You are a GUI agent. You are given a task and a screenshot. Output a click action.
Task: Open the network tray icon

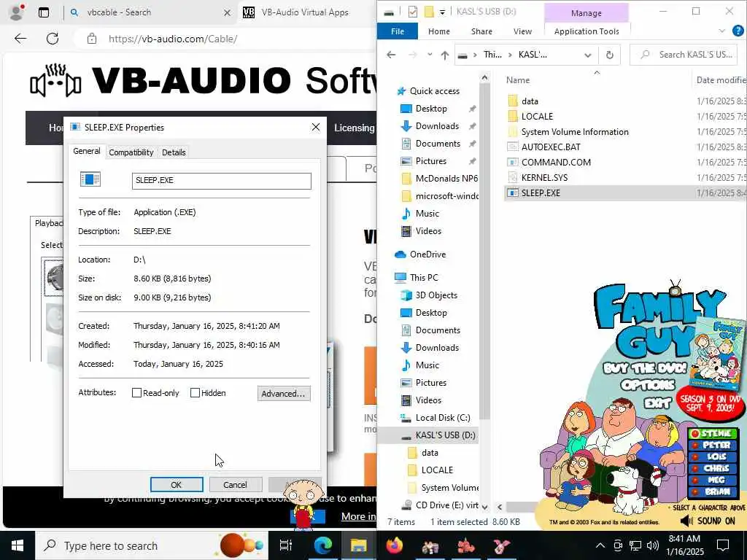click(x=635, y=545)
